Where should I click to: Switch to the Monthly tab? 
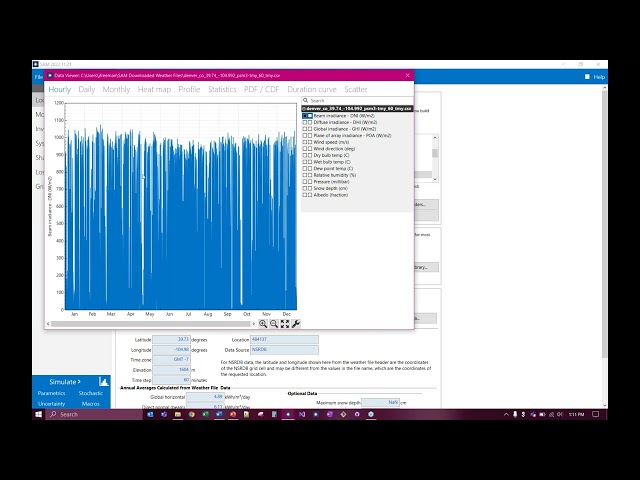pyautogui.click(x=116, y=89)
